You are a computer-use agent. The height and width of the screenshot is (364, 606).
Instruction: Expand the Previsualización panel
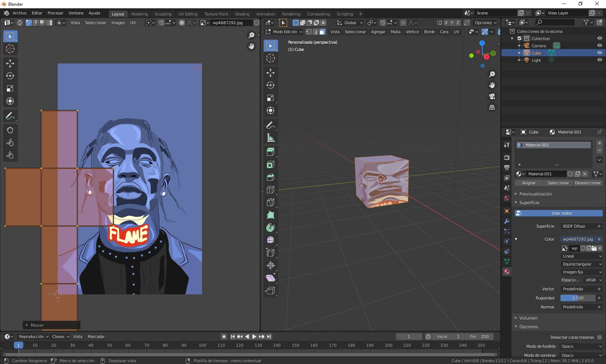(536, 194)
